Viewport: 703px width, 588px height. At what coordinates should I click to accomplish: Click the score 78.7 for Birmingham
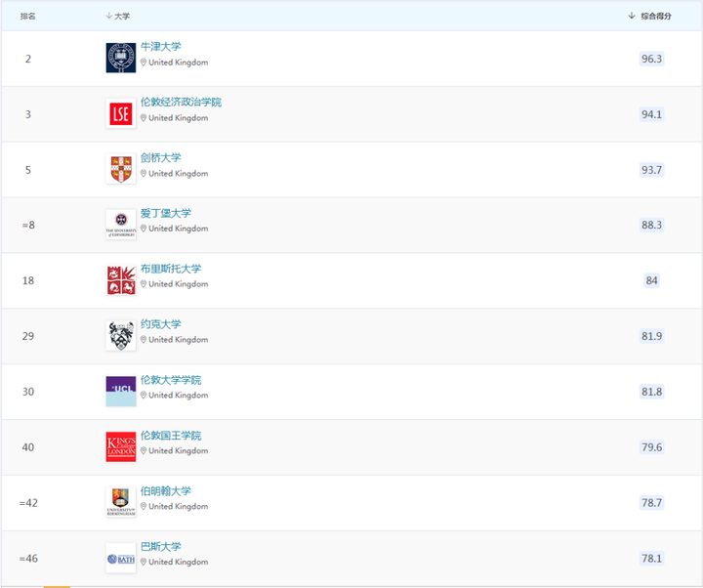click(651, 503)
